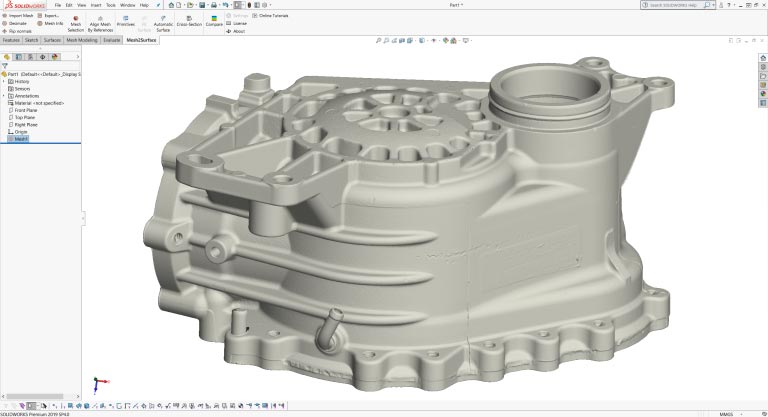The image size is (768, 417).
Task: Click Align Mesh By References
Action: pyautogui.click(x=100, y=24)
